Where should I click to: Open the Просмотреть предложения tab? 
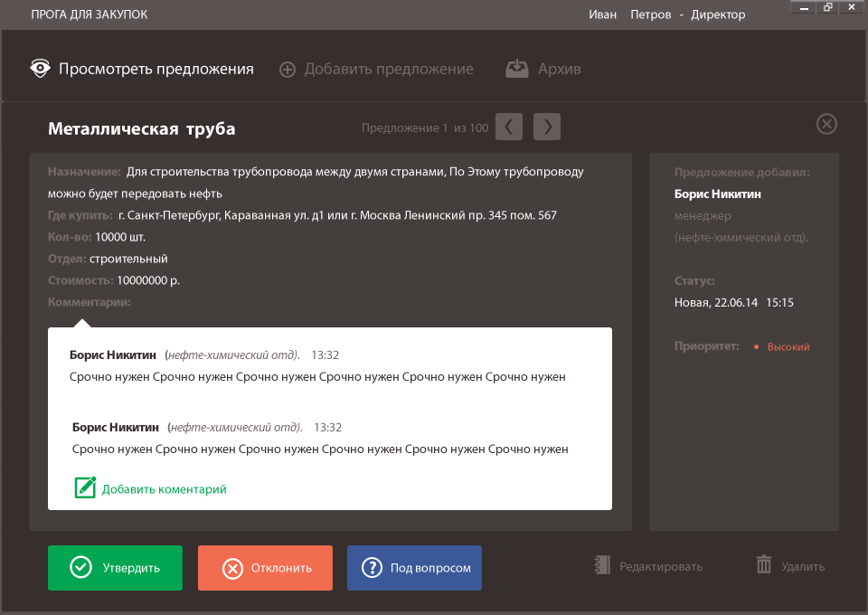156,69
